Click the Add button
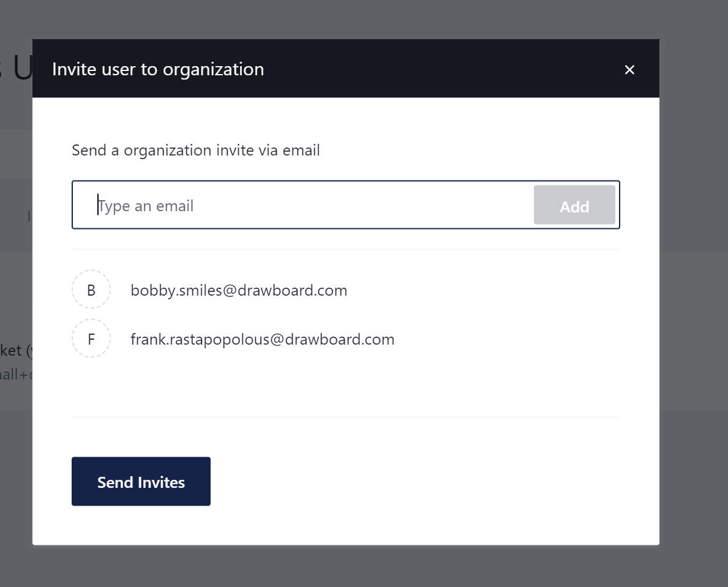Screen dimensions: 728x587 coord(574,205)
